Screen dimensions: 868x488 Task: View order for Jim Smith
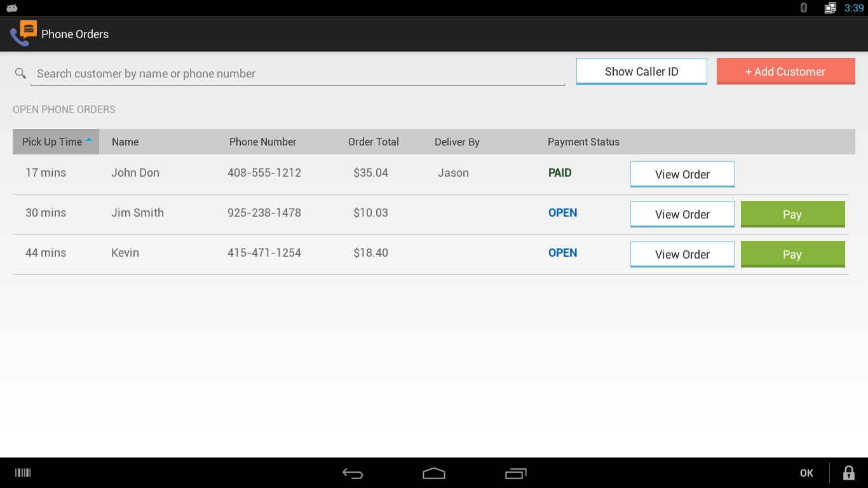click(x=682, y=215)
